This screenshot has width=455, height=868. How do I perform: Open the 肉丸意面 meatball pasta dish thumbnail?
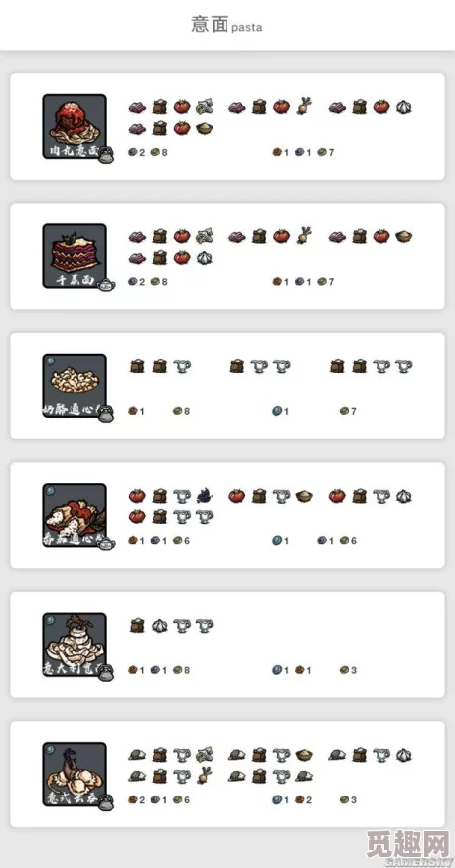[x=75, y=127]
